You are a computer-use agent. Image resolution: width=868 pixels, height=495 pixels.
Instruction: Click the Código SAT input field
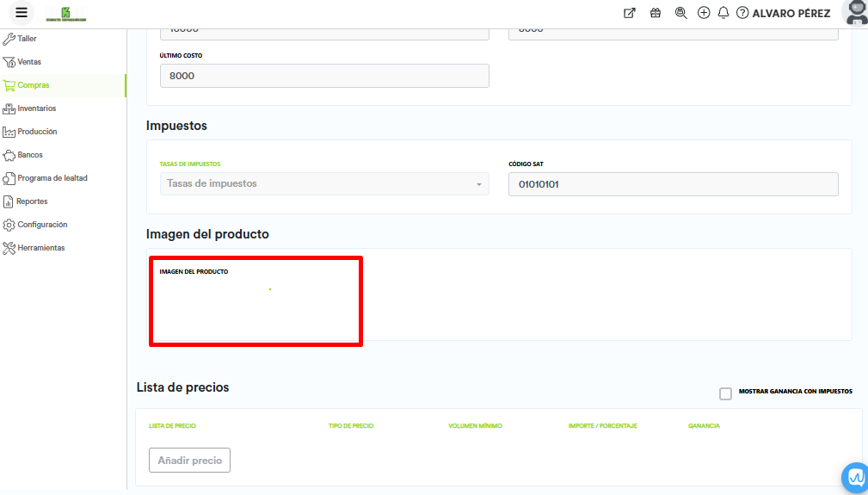673,184
